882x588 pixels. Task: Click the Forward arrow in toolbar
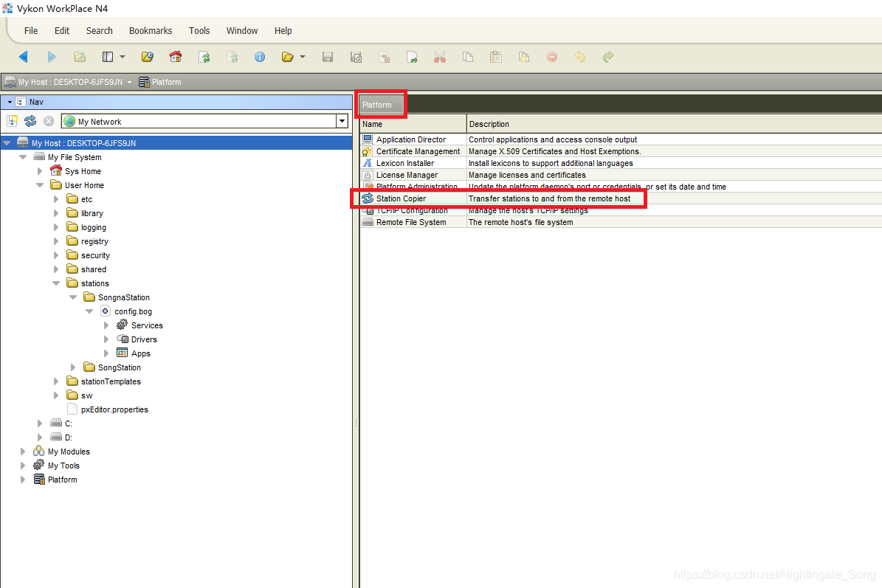pos(52,57)
